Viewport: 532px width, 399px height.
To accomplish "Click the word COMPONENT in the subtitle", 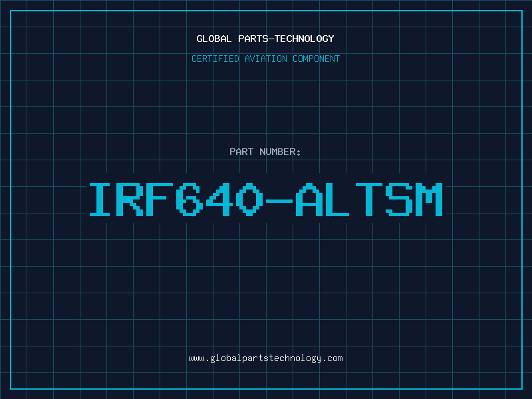I will coord(317,59).
